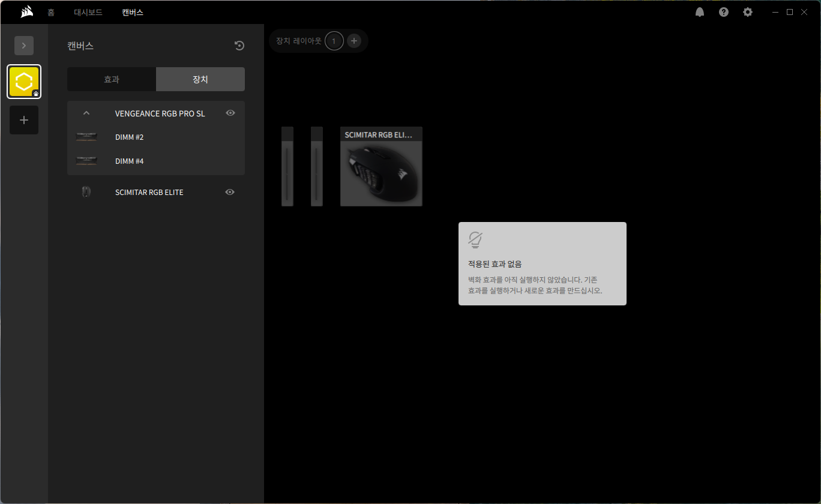Collapse the VENGEANCE RGB PRO SL group

pyautogui.click(x=86, y=113)
